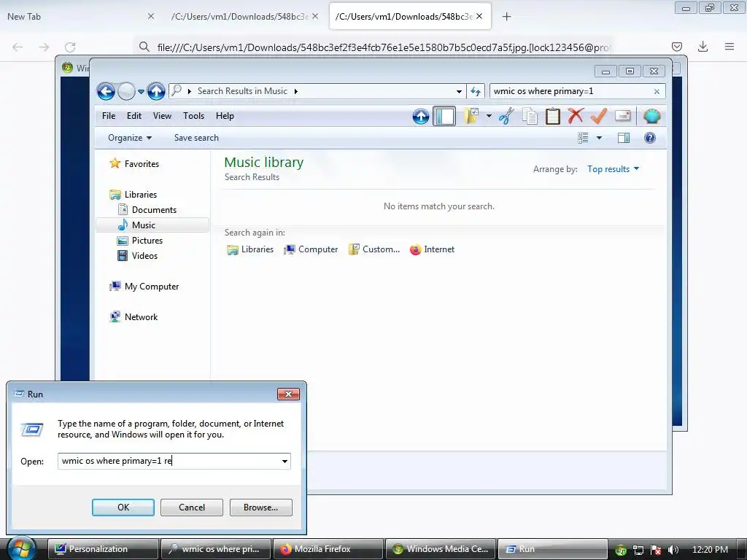This screenshot has height=560, width=747.
Task: Search again in Computer
Action: pyautogui.click(x=311, y=249)
